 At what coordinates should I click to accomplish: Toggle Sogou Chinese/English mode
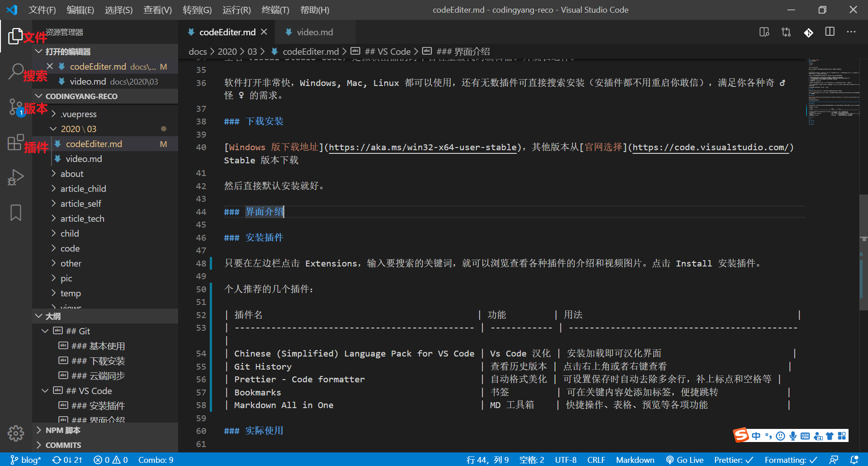[x=756, y=436]
